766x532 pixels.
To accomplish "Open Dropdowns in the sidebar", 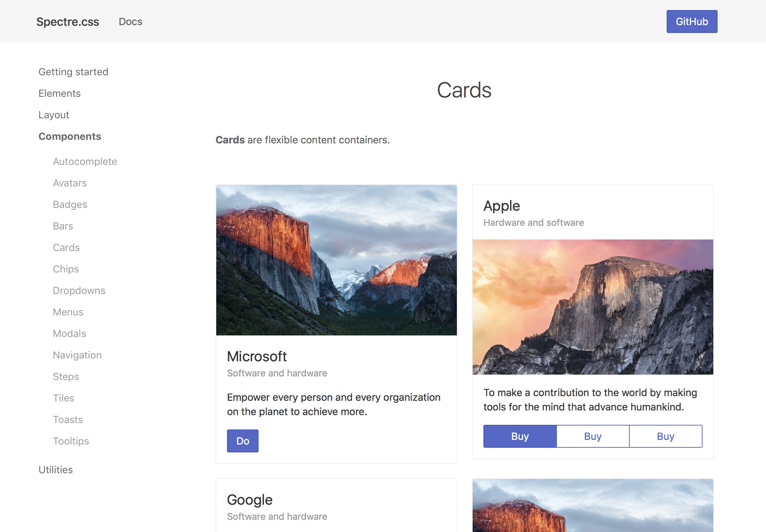I will click(79, 290).
